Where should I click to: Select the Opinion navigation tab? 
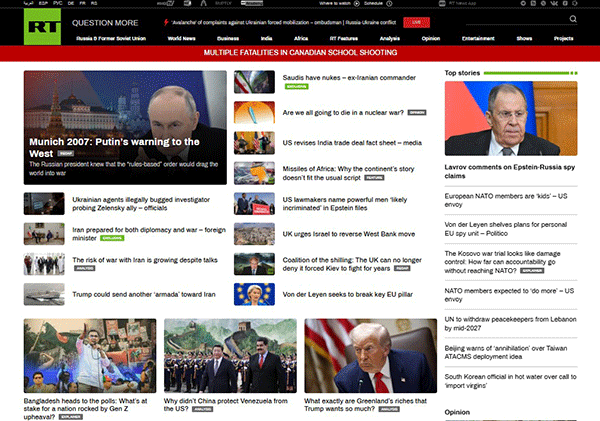(x=431, y=37)
